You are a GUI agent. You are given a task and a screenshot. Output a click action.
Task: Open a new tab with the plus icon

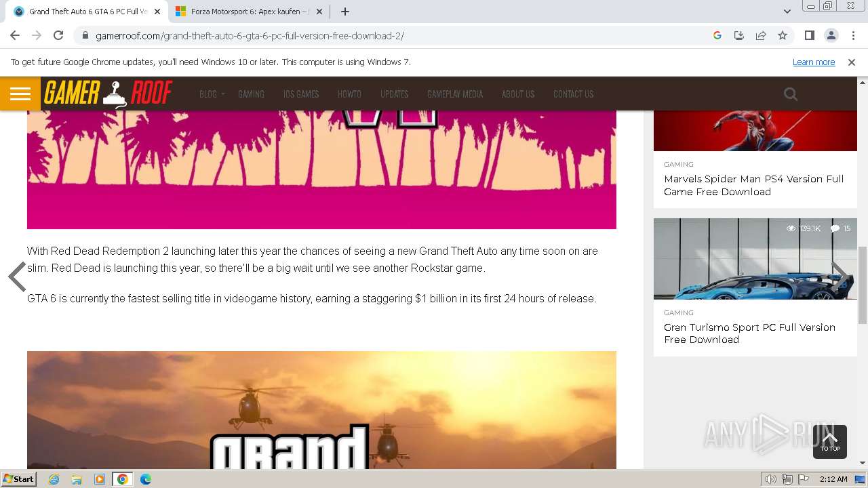(x=345, y=12)
